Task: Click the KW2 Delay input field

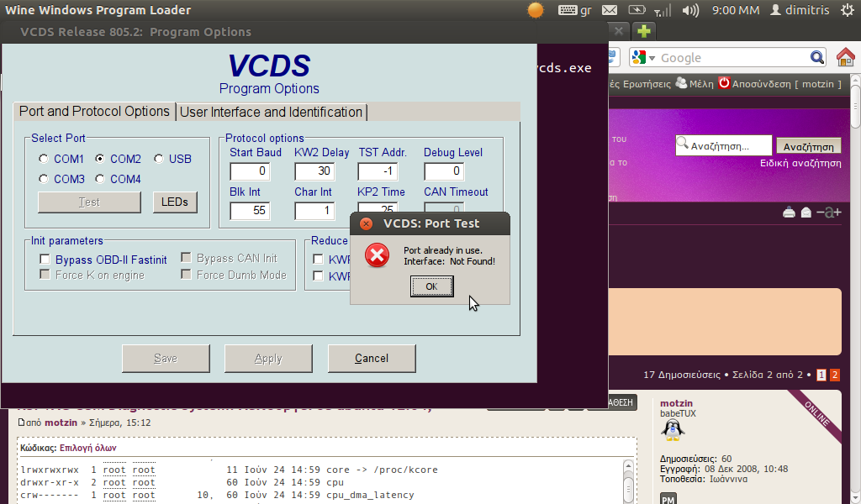Action: click(314, 171)
